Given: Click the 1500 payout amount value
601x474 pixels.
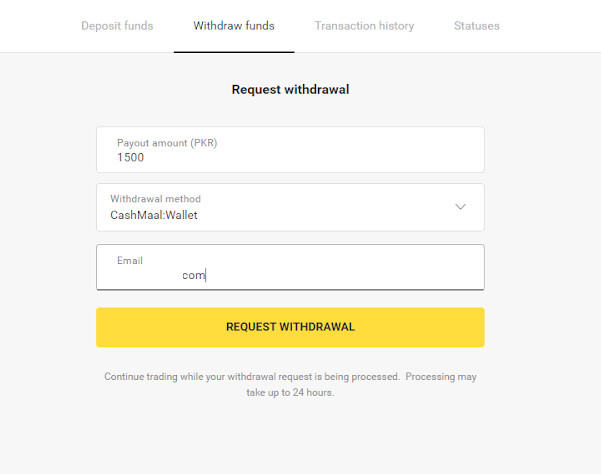Looking at the screenshot, I should pos(131,157).
